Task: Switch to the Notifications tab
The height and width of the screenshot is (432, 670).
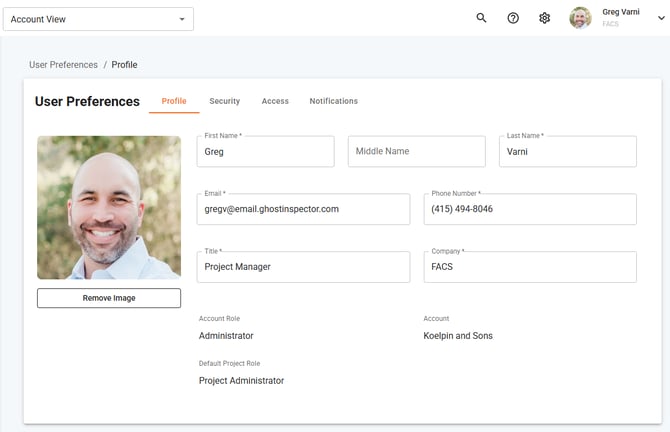Action: click(334, 101)
